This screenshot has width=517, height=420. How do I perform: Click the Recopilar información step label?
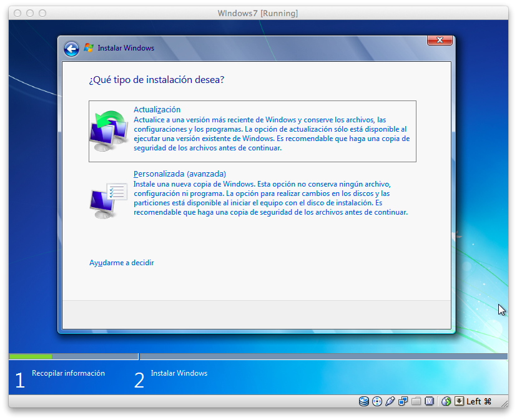[68, 373]
